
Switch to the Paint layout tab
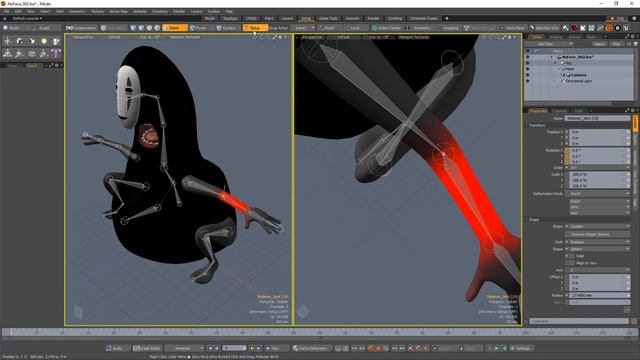pos(269,18)
